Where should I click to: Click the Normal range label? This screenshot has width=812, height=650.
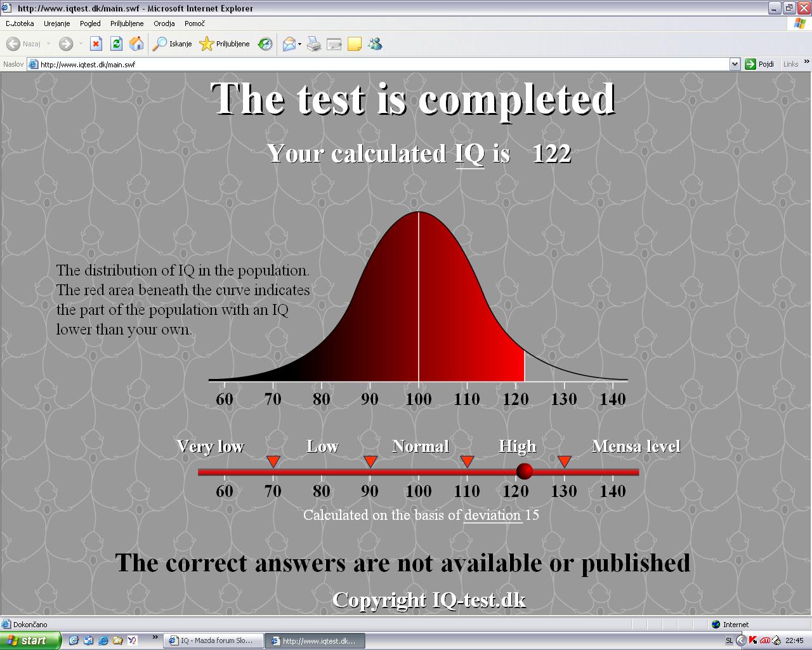coord(421,446)
